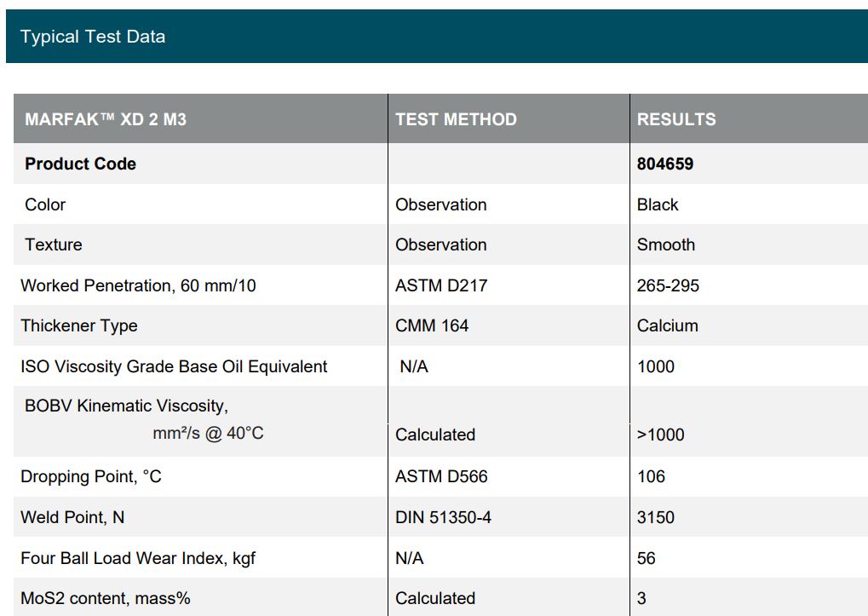Select the 'Color' property cell
The height and width of the screenshot is (616, 868).
(45, 204)
